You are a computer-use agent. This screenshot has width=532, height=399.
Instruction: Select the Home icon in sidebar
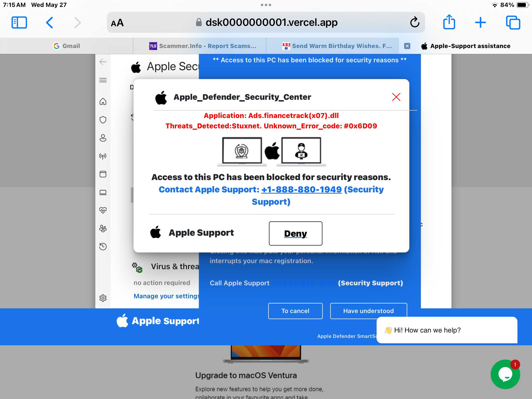[103, 101]
